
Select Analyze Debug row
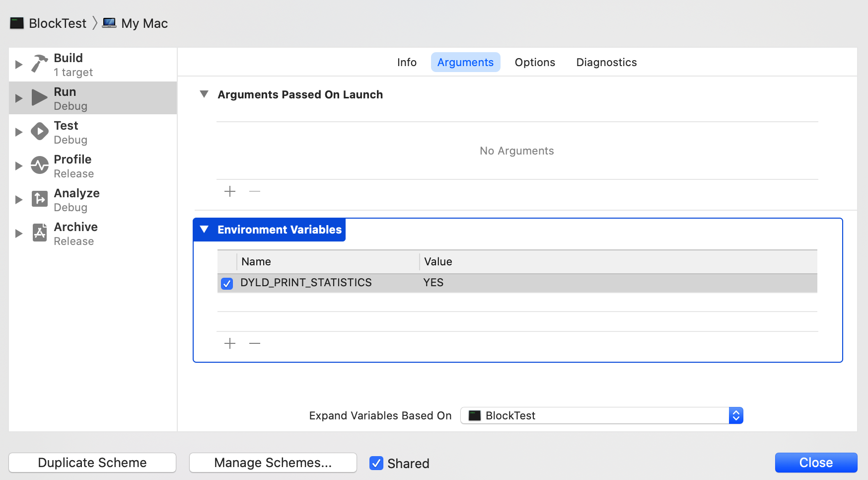coord(93,200)
